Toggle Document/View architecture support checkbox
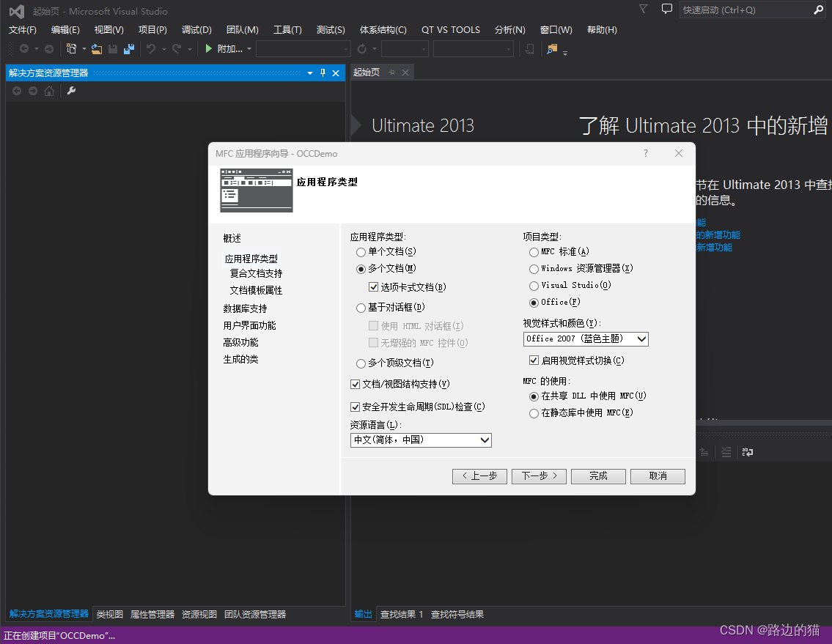 pos(356,384)
